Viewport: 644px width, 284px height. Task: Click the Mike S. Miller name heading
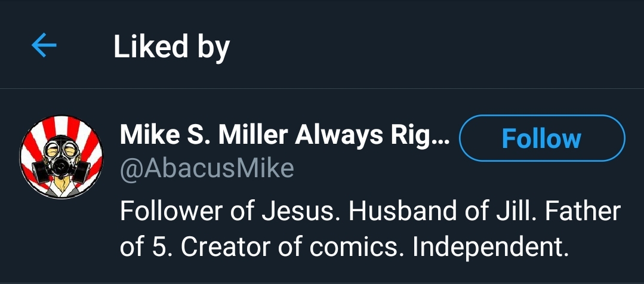click(x=207, y=136)
